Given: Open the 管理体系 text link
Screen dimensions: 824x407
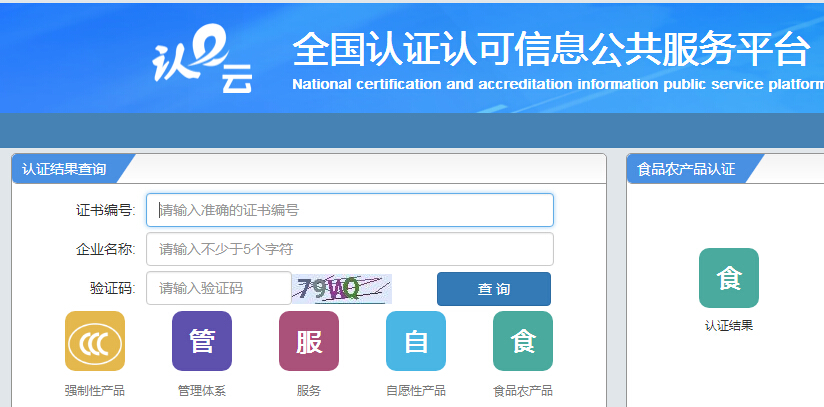Looking at the screenshot, I should [x=202, y=390].
